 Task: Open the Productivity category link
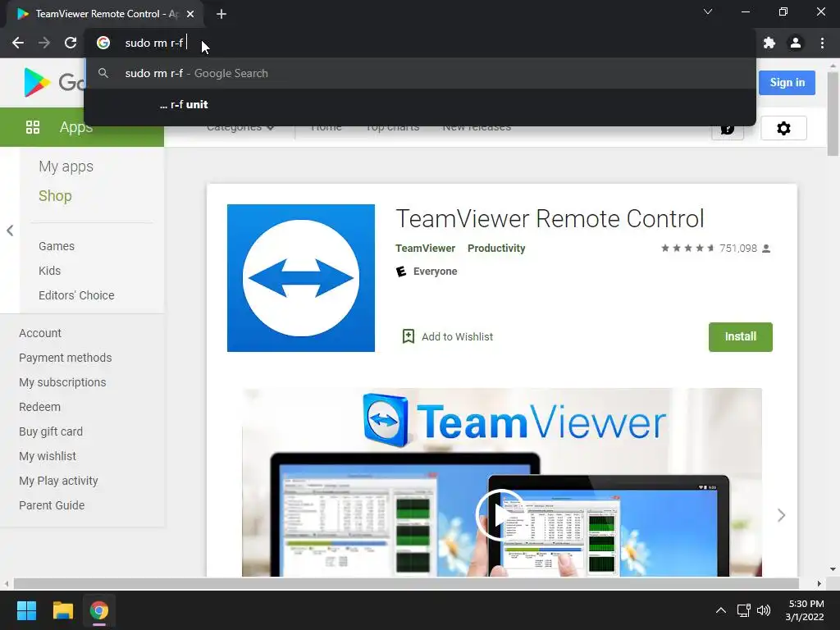(x=496, y=248)
